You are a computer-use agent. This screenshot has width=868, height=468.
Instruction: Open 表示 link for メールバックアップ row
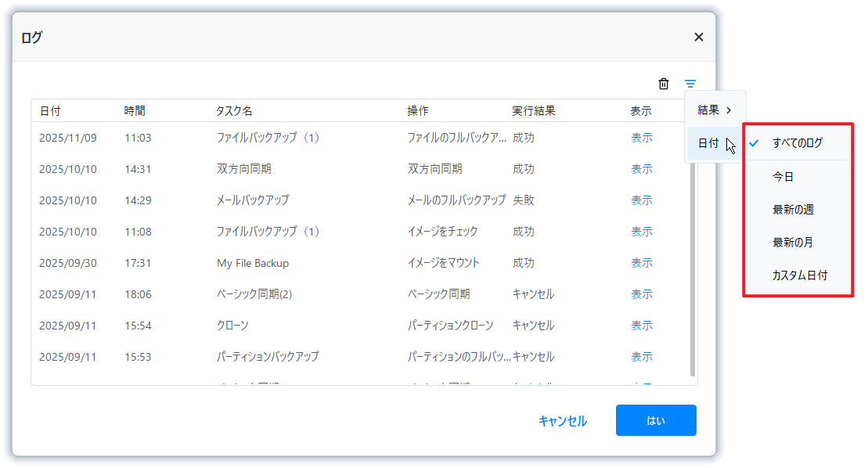642,200
